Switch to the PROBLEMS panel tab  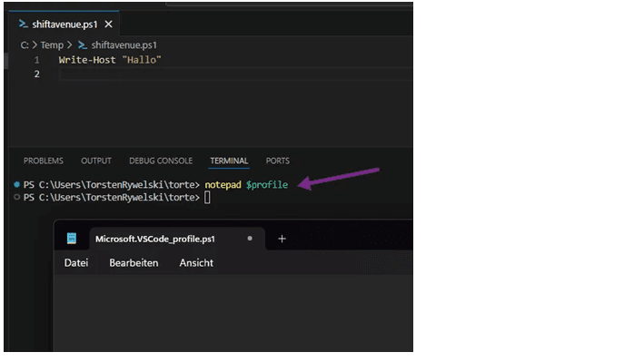pos(44,161)
